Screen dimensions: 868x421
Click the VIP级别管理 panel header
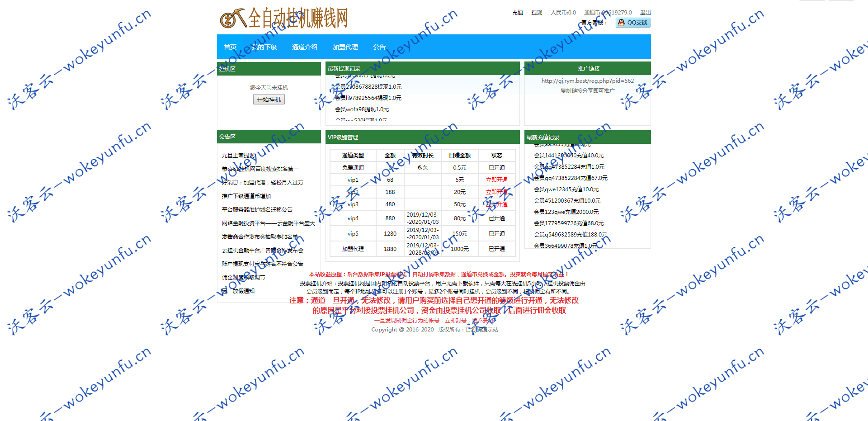pyautogui.click(x=423, y=137)
